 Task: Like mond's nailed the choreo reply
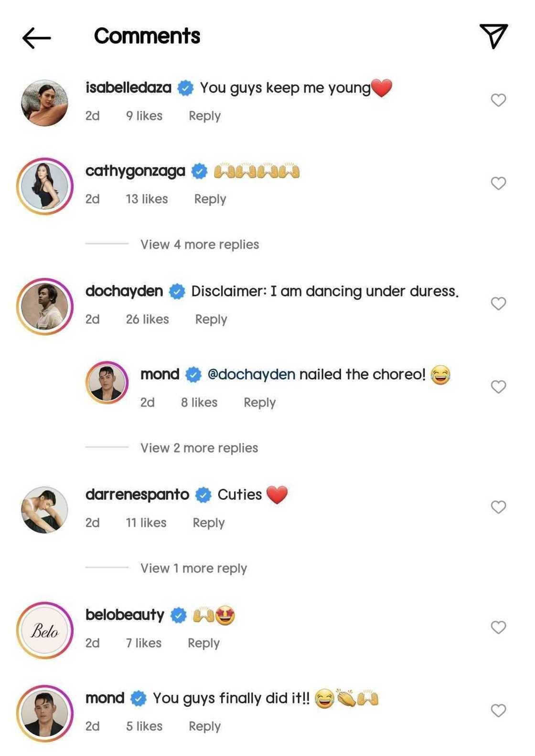tap(498, 387)
